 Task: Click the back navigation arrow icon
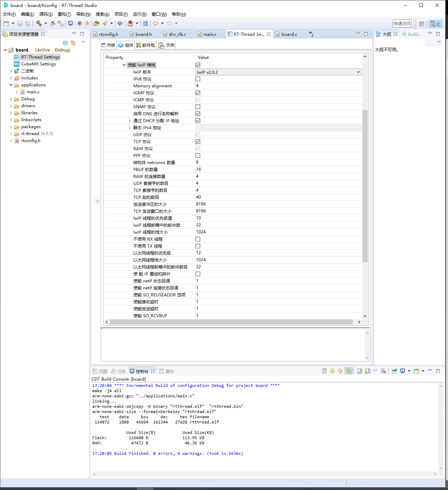point(156,23)
